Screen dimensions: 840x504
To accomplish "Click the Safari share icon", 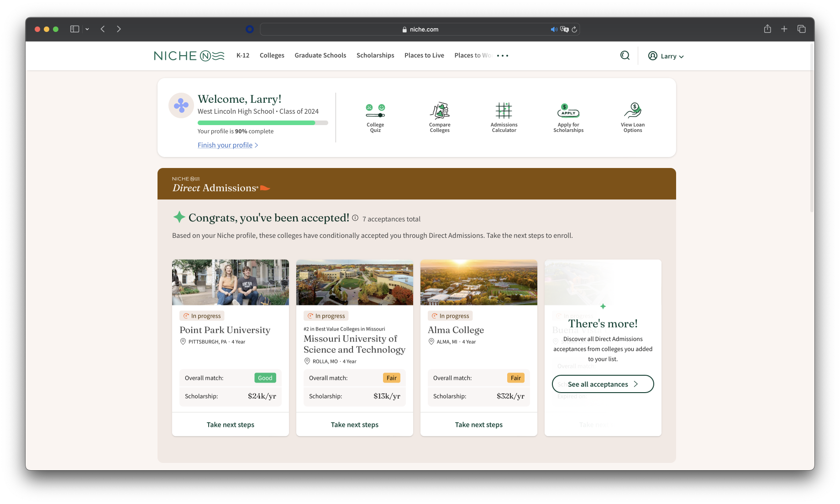I will click(767, 29).
